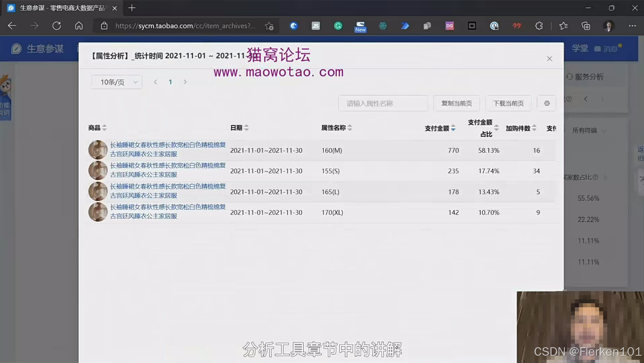Click the site lock icon in address bar
Image resolution: width=644 pixels, height=363 pixels.
click(x=104, y=26)
